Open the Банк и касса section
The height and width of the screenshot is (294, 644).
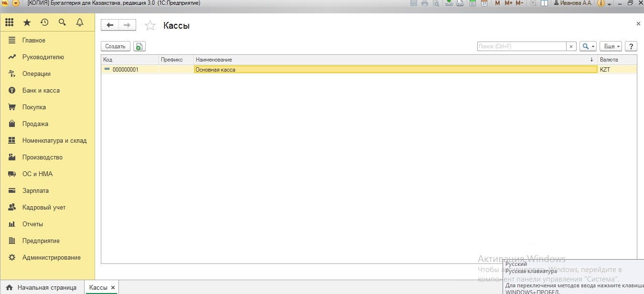[41, 90]
